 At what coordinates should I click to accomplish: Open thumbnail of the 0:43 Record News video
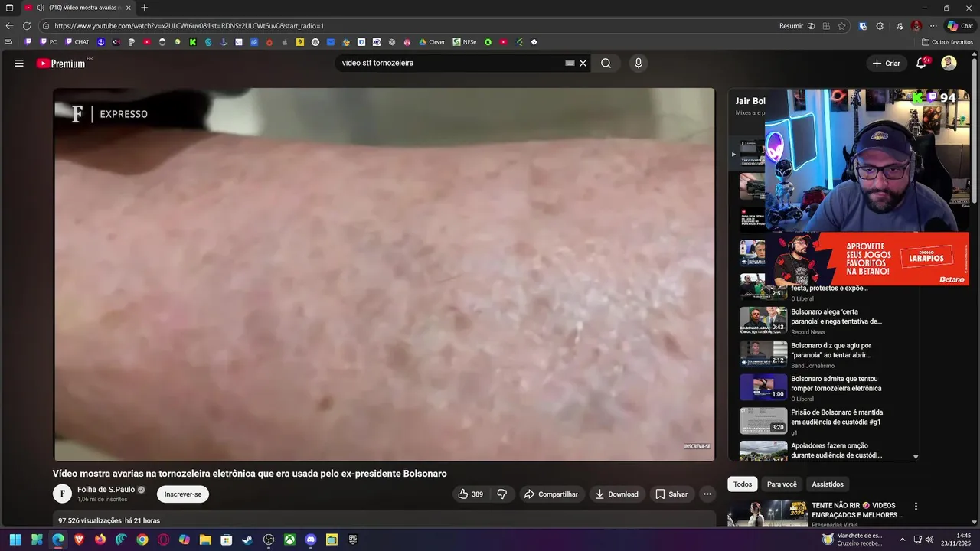[x=763, y=321]
